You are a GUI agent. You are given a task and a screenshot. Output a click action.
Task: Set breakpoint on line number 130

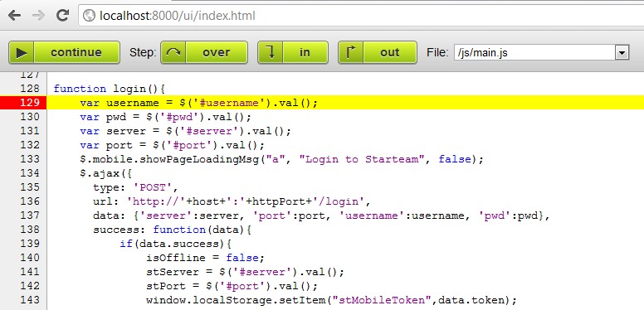click(30, 117)
